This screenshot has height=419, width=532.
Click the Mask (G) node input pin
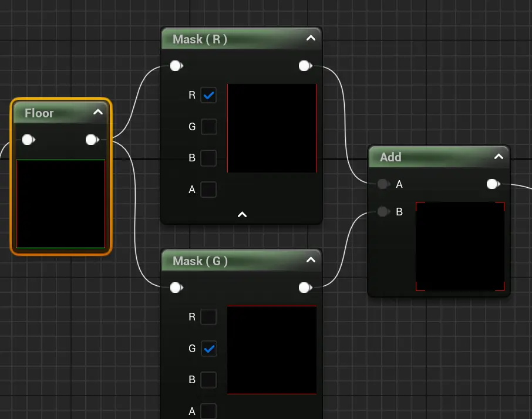point(176,288)
